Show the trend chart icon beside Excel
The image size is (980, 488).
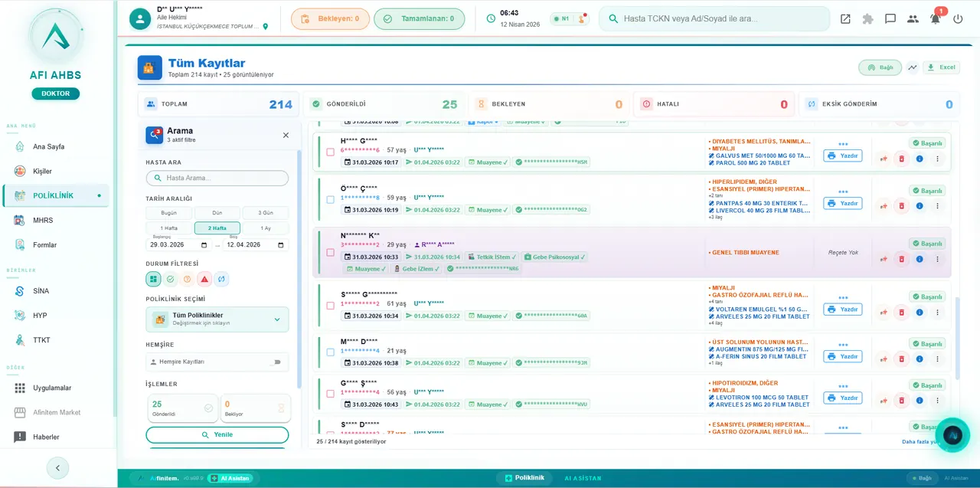pyautogui.click(x=913, y=67)
